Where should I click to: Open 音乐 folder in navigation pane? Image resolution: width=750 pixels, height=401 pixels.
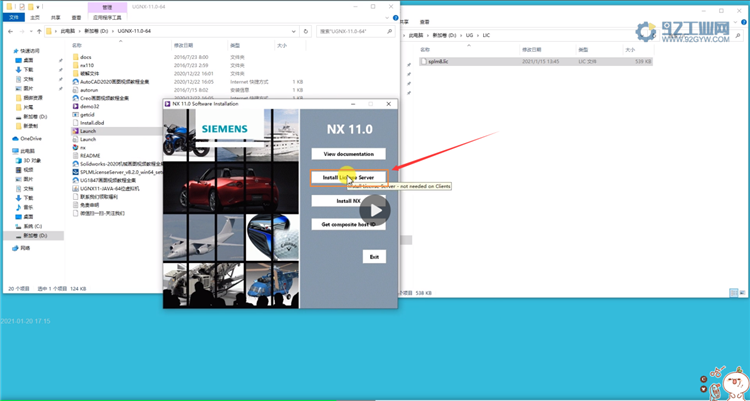28,208
